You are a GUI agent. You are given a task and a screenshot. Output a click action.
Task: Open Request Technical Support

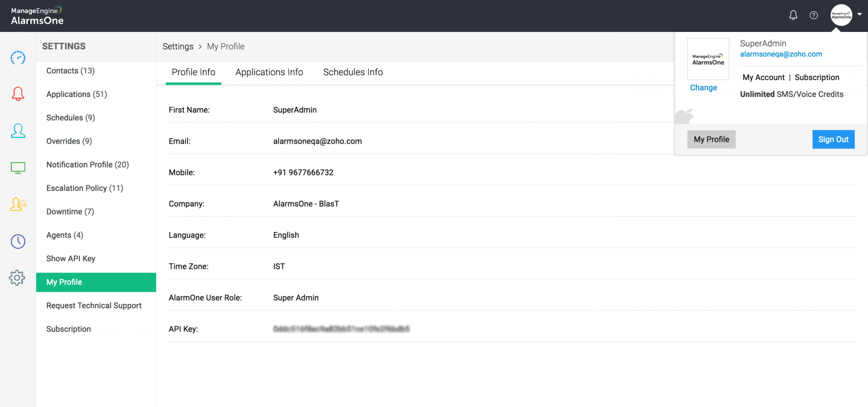point(94,305)
